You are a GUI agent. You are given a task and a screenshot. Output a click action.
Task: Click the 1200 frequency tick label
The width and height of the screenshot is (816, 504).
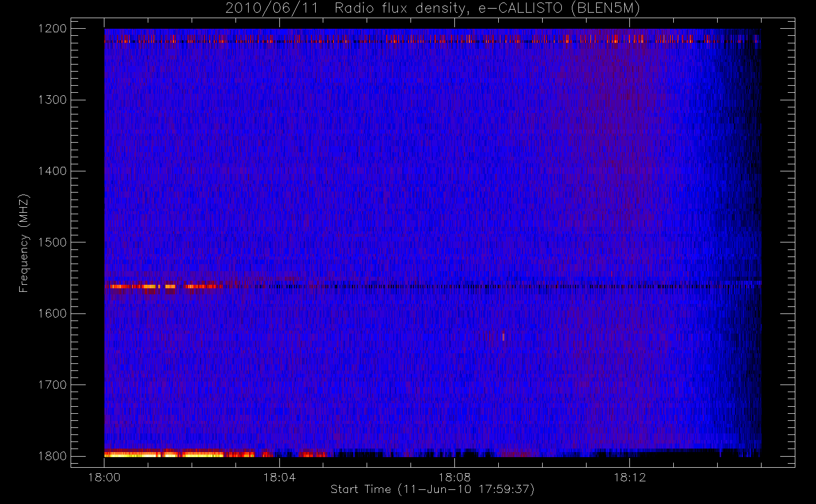[x=52, y=28]
